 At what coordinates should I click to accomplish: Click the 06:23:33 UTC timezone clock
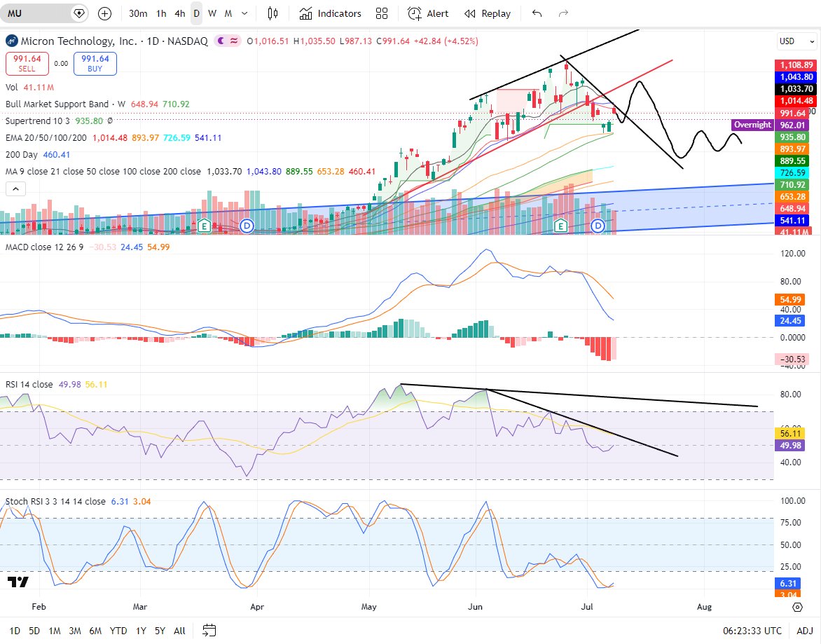pyautogui.click(x=752, y=631)
